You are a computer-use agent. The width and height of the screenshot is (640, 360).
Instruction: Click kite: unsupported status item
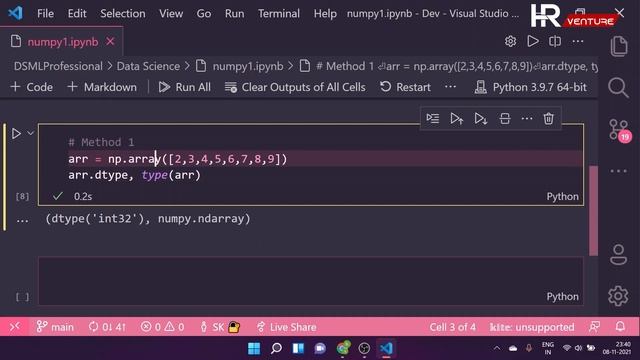click(x=532, y=327)
